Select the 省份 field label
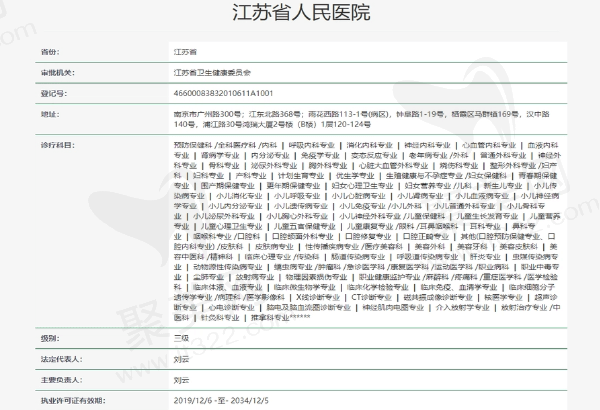This screenshot has width=600, height=410. click(x=50, y=52)
